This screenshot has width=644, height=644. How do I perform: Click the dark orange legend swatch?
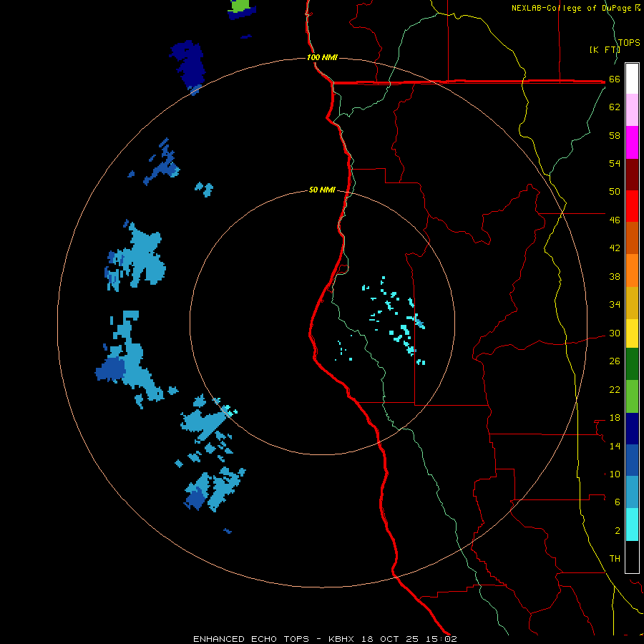[x=632, y=238]
